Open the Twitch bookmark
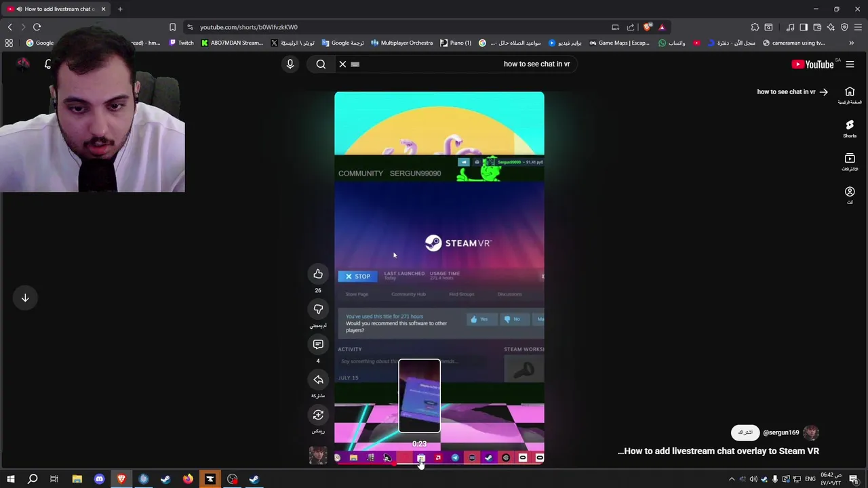The height and width of the screenshot is (488, 868). pyautogui.click(x=181, y=43)
